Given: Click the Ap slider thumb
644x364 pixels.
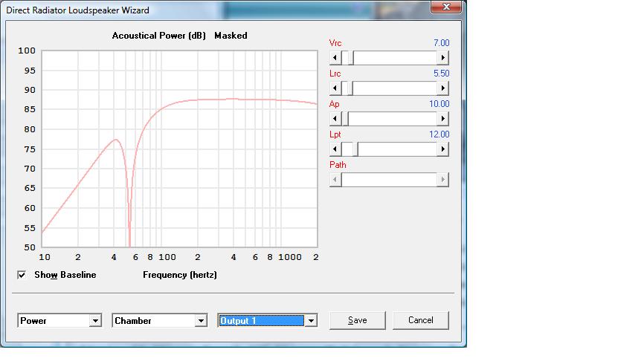Looking at the screenshot, I should coord(345,119).
